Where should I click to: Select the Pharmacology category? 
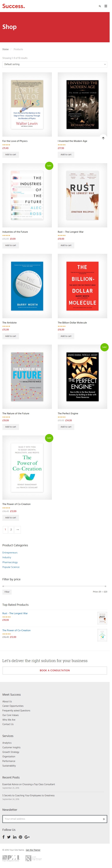click(x=10, y=562)
